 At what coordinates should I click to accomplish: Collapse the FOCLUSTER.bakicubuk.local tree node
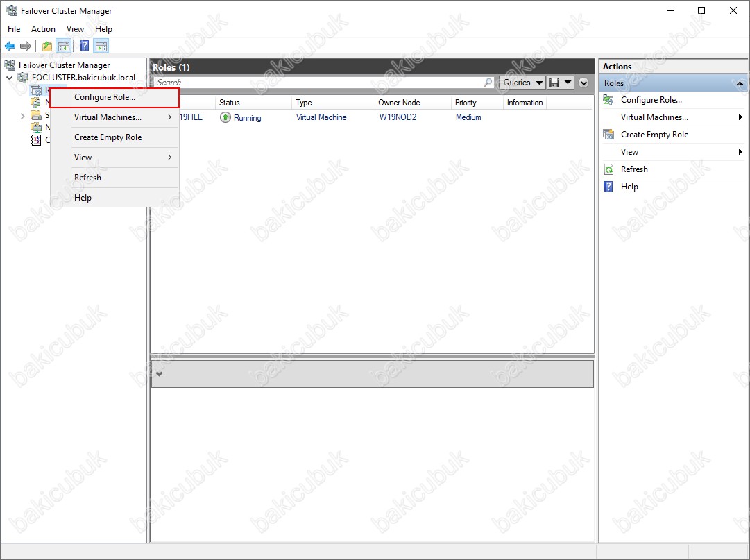tap(10, 78)
